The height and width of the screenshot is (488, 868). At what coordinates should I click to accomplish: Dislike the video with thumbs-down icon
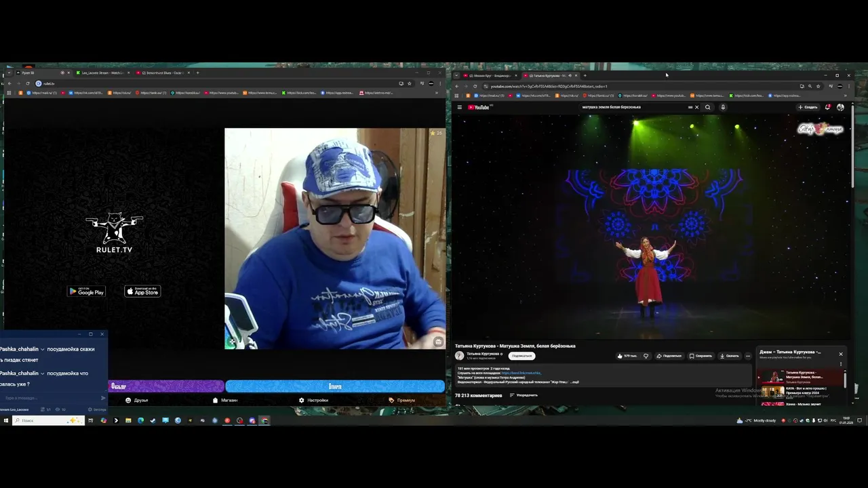[x=646, y=356]
